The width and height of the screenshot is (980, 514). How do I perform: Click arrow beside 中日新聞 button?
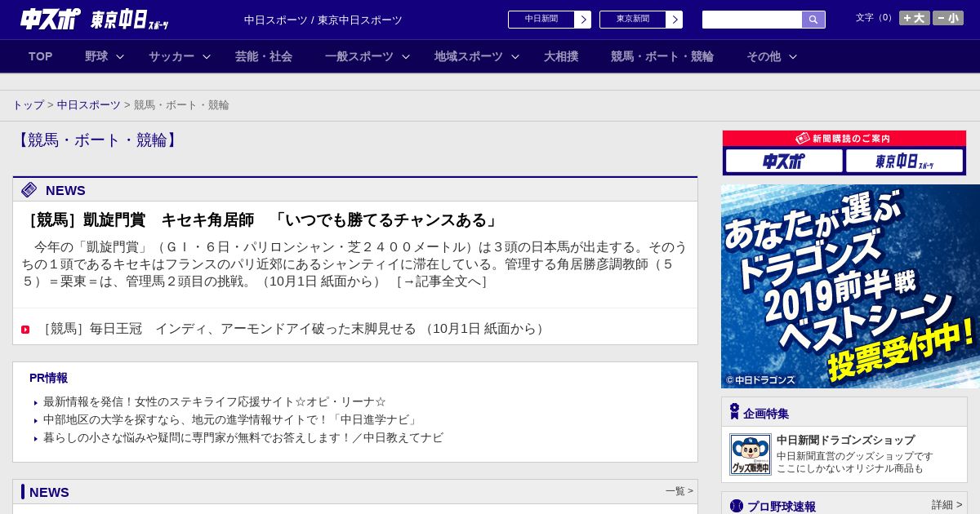(x=583, y=20)
